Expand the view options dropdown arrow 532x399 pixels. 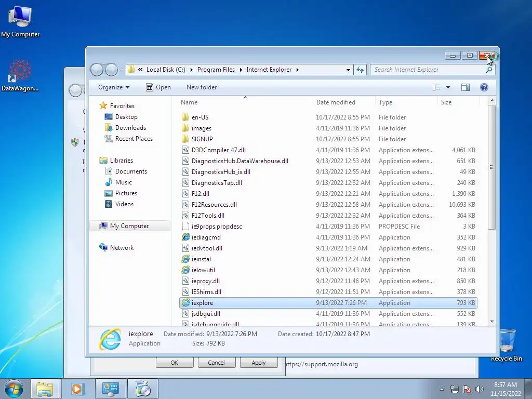coord(448,87)
